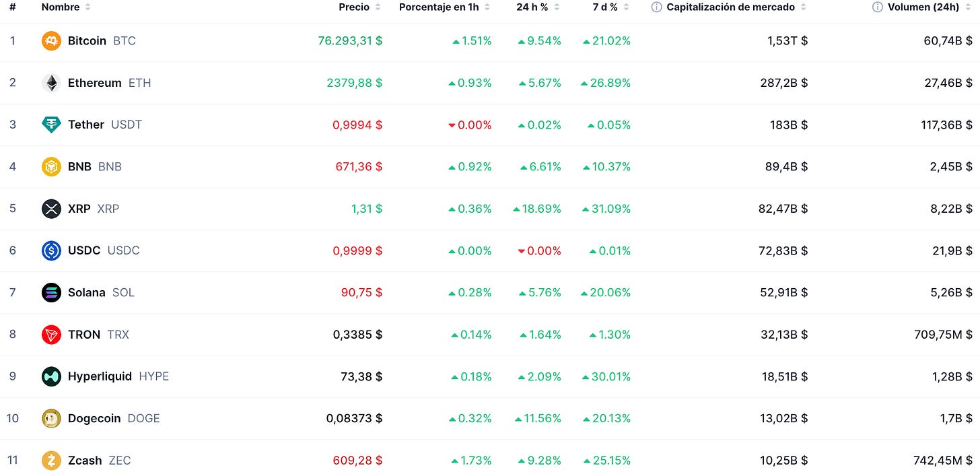Sort the list by Nombre header
This screenshot has width=980, height=474.
pos(66,7)
